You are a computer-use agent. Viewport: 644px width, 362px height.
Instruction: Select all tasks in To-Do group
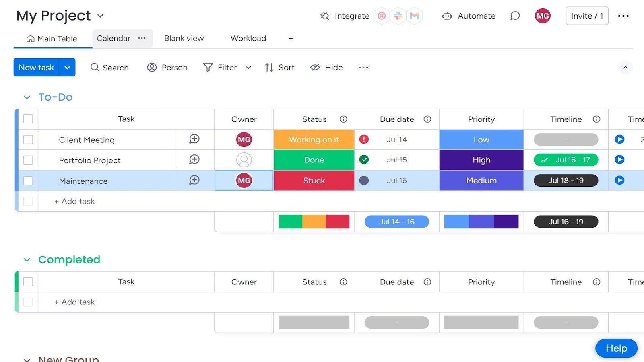(x=28, y=119)
